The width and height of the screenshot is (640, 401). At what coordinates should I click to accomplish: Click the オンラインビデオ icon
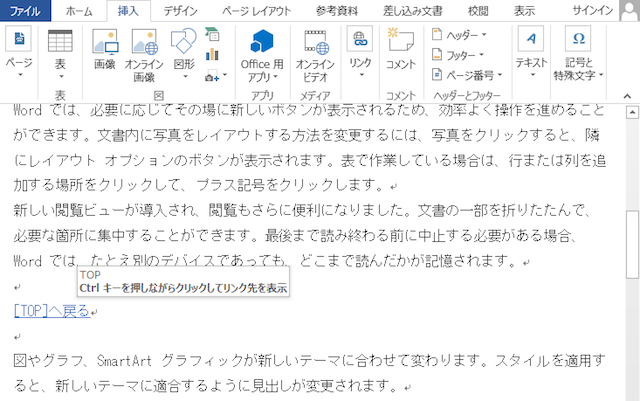316,42
